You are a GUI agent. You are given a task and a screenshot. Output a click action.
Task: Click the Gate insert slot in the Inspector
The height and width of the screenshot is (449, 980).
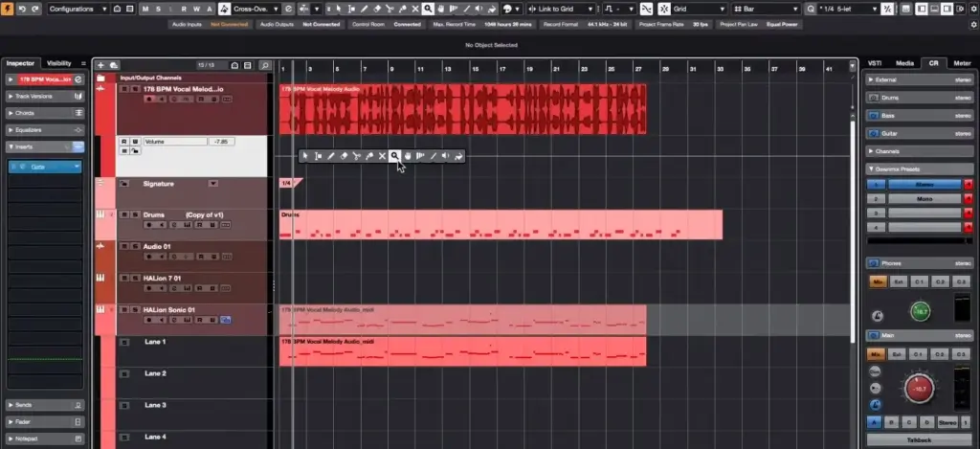coord(45,167)
